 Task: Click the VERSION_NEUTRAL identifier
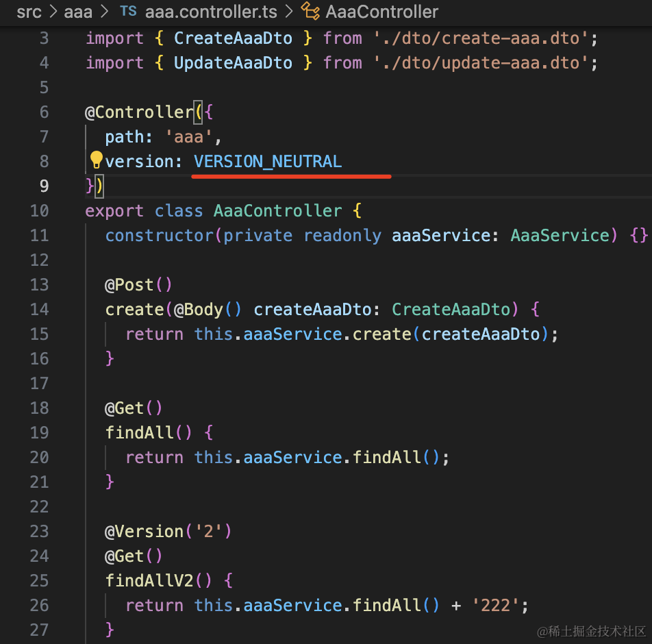point(268,162)
